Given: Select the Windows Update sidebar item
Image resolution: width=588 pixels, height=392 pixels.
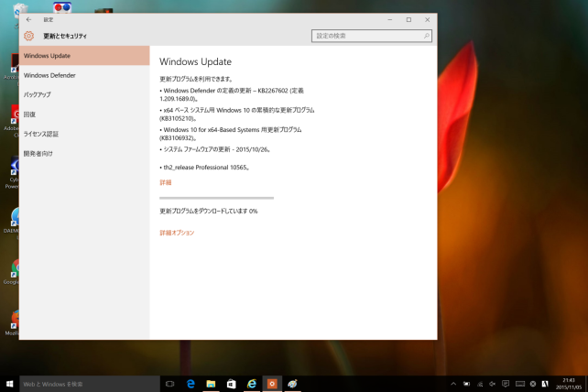Looking at the screenshot, I should point(84,56).
